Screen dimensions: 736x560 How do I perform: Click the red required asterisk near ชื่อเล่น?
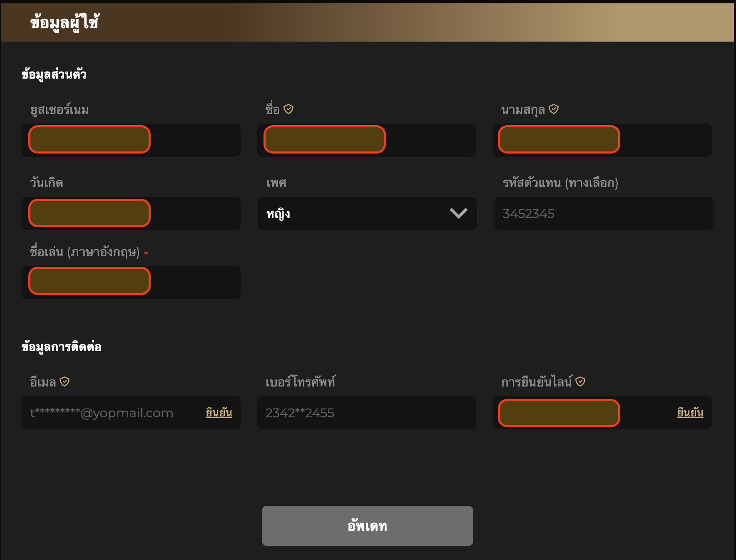point(146,253)
